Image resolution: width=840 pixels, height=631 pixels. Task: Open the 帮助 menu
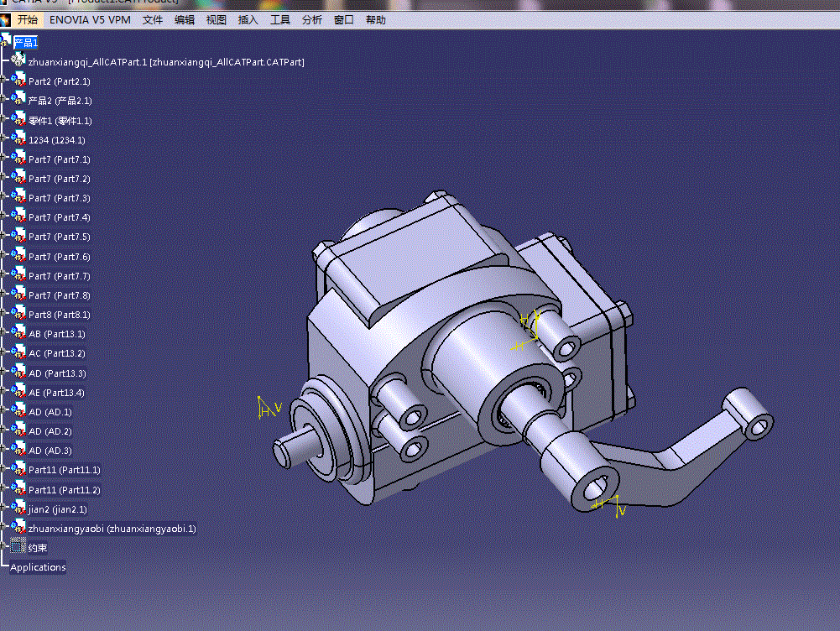[x=376, y=20]
